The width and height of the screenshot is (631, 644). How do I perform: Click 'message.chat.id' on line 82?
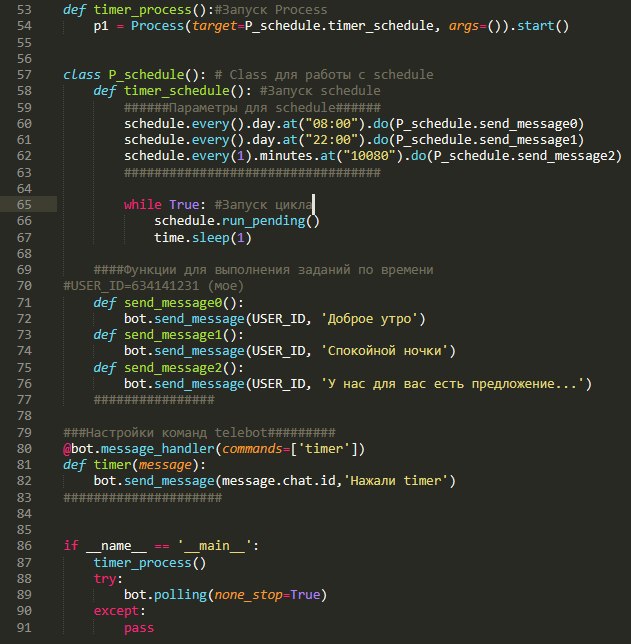pos(279,481)
